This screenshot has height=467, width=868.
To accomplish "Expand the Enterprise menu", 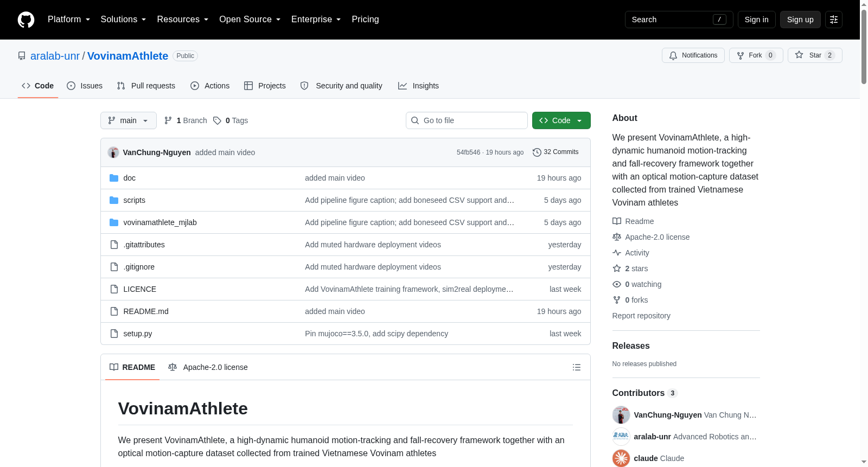I will pos(316,20).
